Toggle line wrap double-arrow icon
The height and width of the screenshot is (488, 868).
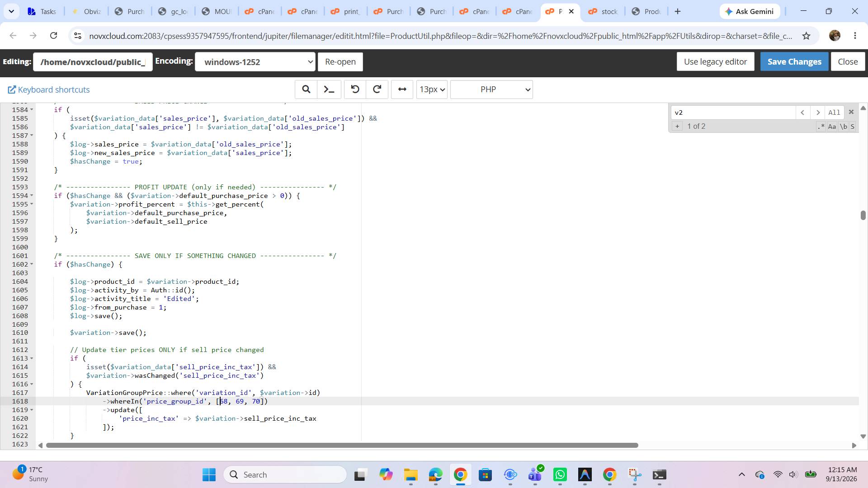[402, 89]
